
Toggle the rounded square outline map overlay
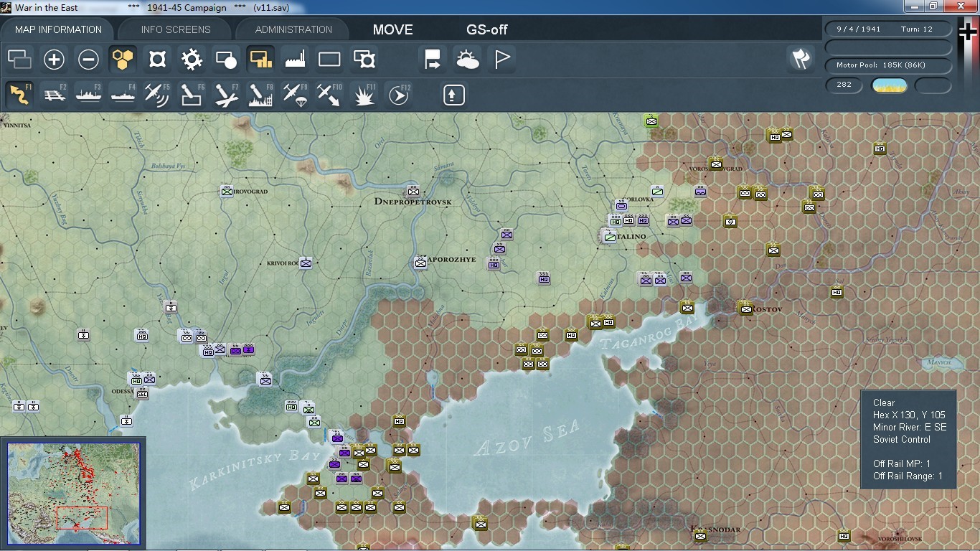click(x=157, y=60)
